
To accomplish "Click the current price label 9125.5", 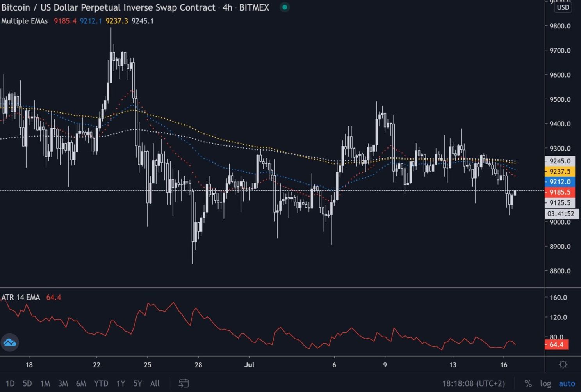I will [560, 202].
